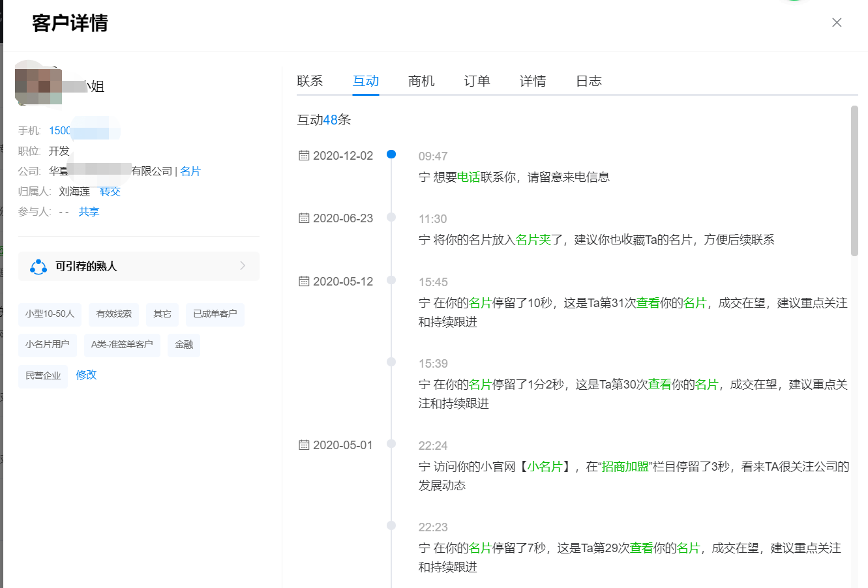Image resolution: width=868 pixels, height=588 pixels.
Task: Switch to the 联系 tab
Action: pos(310,81)
